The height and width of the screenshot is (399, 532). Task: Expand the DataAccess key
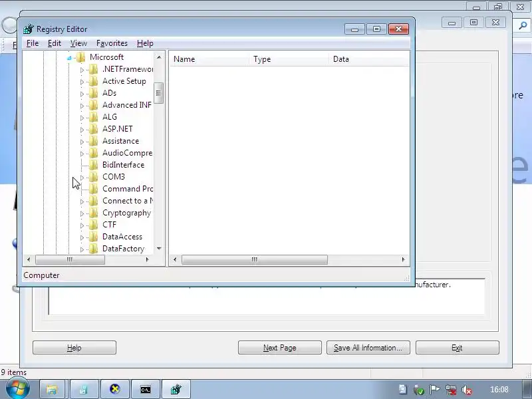82,237
